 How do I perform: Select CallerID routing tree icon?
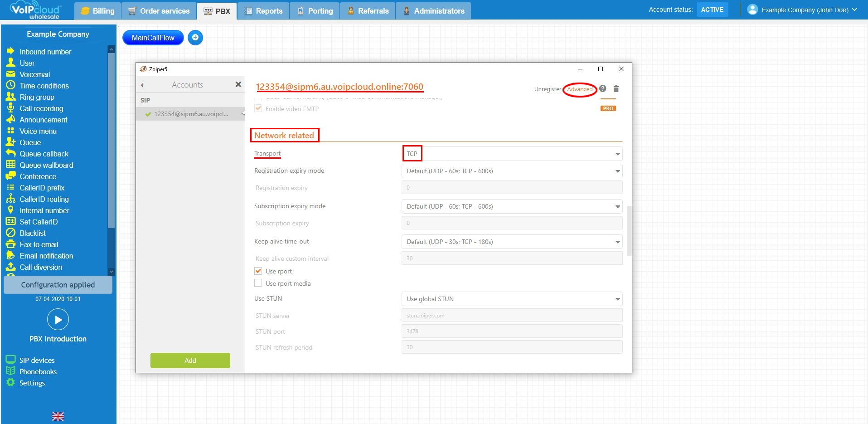(10, 199)
